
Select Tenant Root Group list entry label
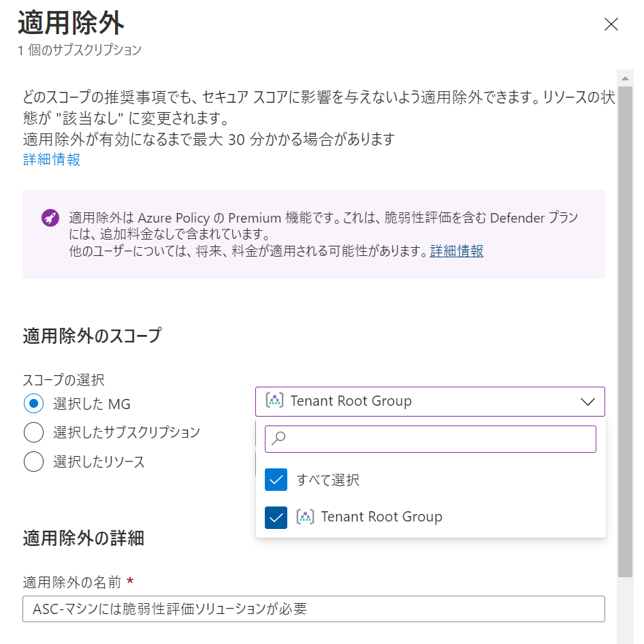381,517
